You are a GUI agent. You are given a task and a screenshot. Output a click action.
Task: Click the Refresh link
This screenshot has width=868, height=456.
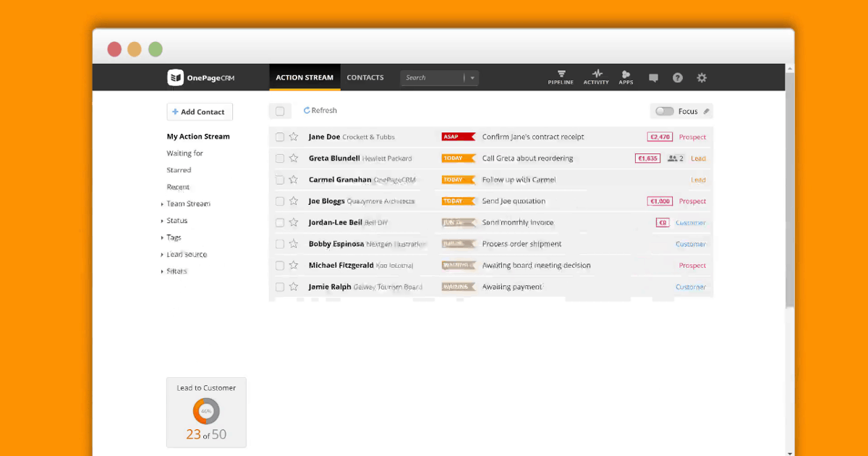[320, 111]
